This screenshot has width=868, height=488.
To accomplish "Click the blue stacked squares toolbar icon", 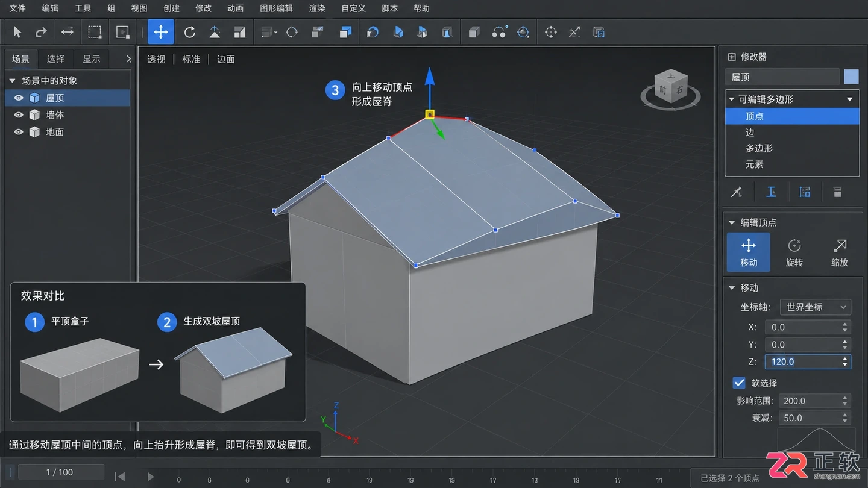I will pyautogui.click(x=345, y=32).
